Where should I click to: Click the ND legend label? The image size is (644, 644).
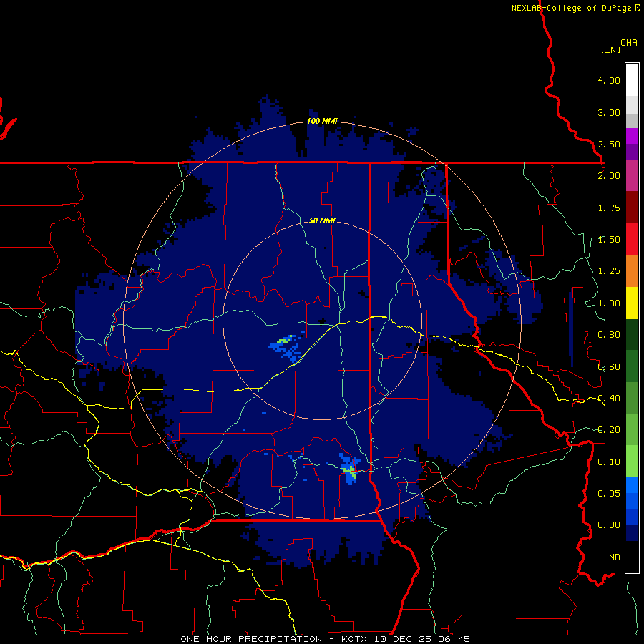[615, 557]
